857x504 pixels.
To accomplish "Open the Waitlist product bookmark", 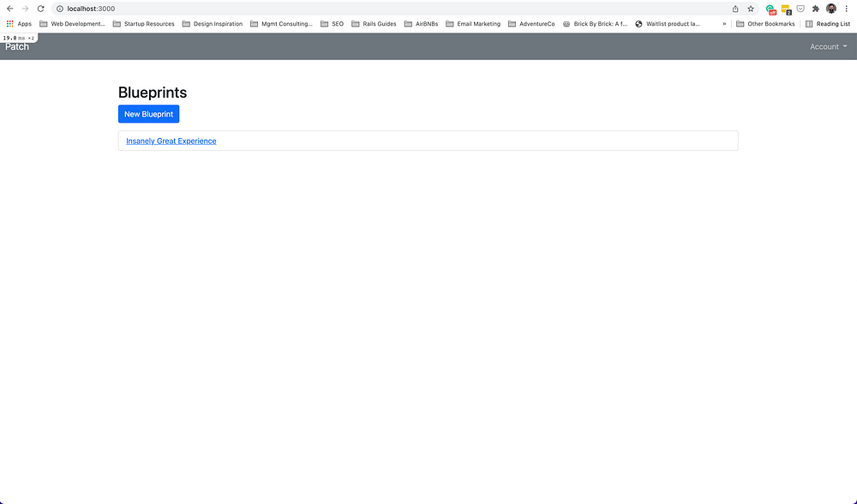I will 668,24.
